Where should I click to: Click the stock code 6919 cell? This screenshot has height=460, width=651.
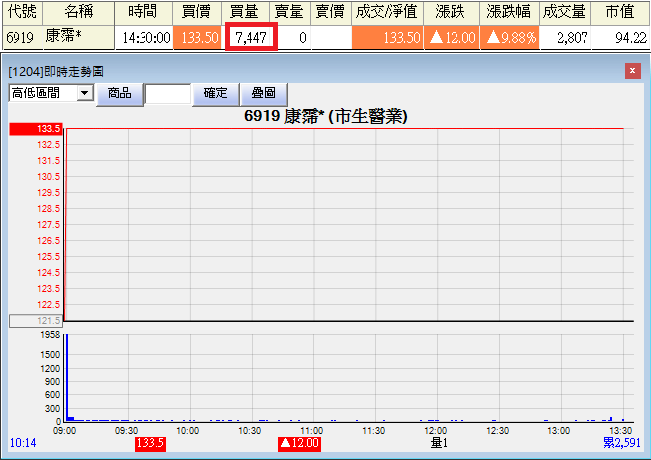point(21,38)
